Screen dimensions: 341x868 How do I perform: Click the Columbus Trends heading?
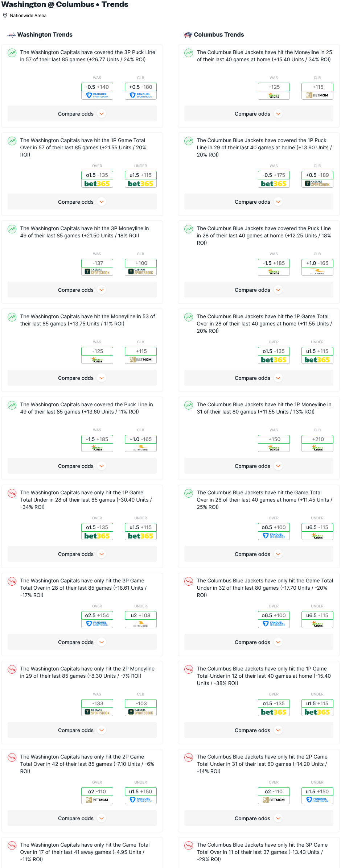pyautogui.click(x=219, y=35)
